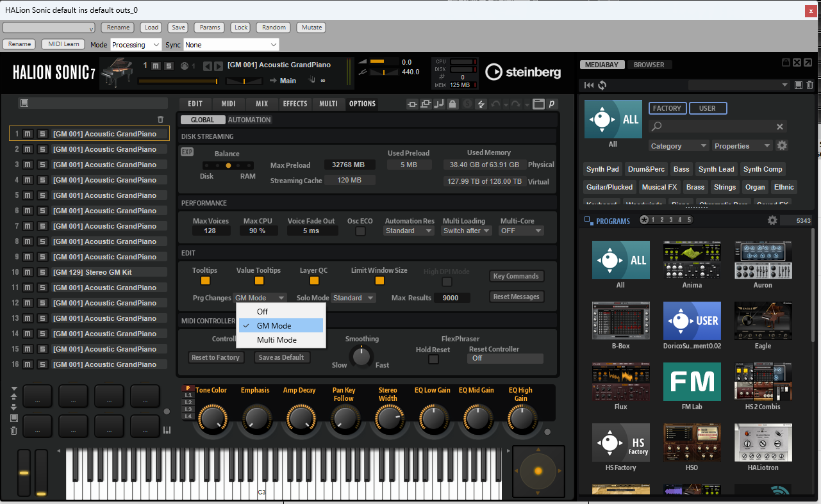This screenshot has width=821, height=504.
Task: Click the MediaBay rewind-to-start icon
Action: pyautogui.click(x=588, y=85)
